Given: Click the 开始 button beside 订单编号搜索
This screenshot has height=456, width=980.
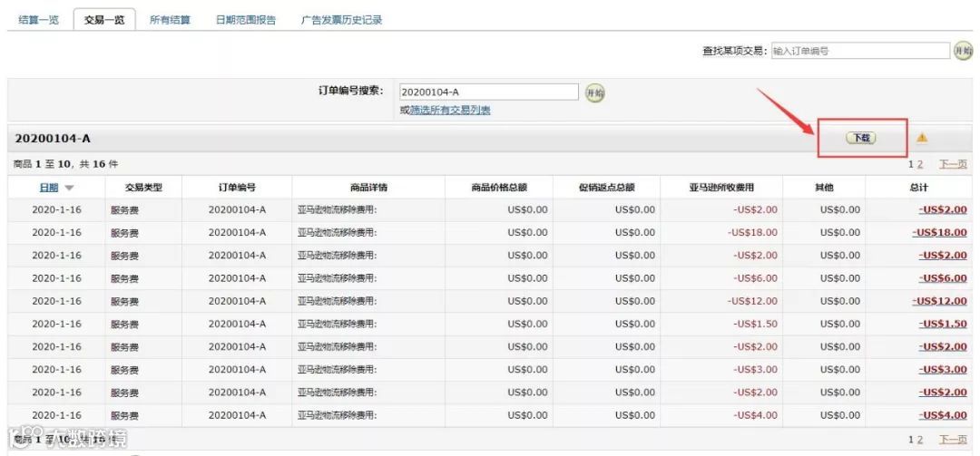Looking at the screenshot, I should pos(595,93).
